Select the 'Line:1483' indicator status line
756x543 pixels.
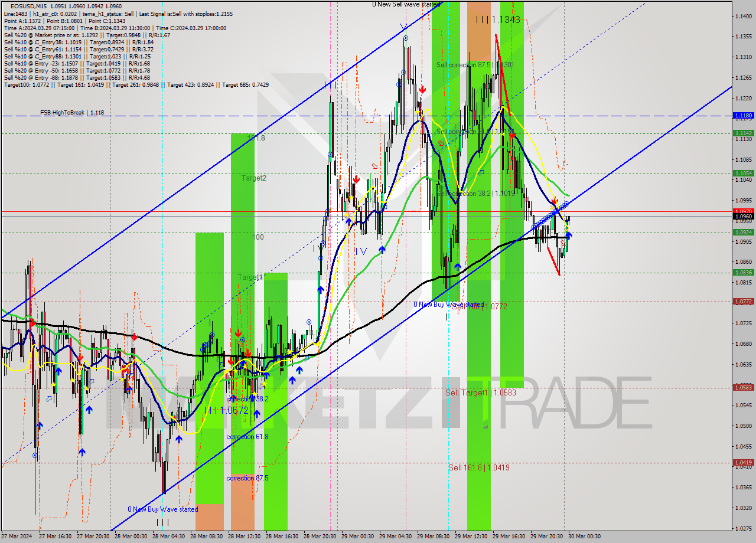click(118, 14)
